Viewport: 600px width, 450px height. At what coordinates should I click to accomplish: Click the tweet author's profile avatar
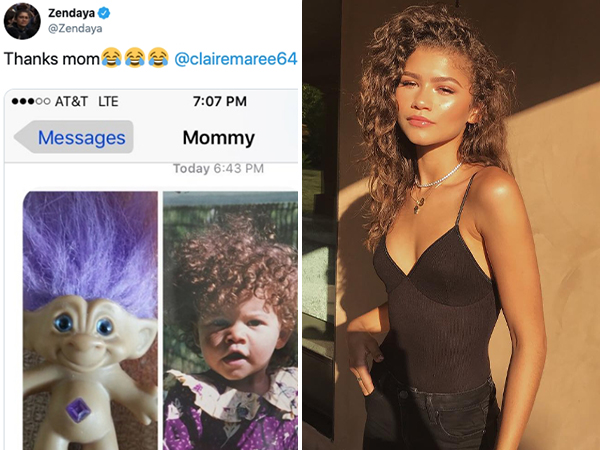pyautogui.click(x=21, y=22)
